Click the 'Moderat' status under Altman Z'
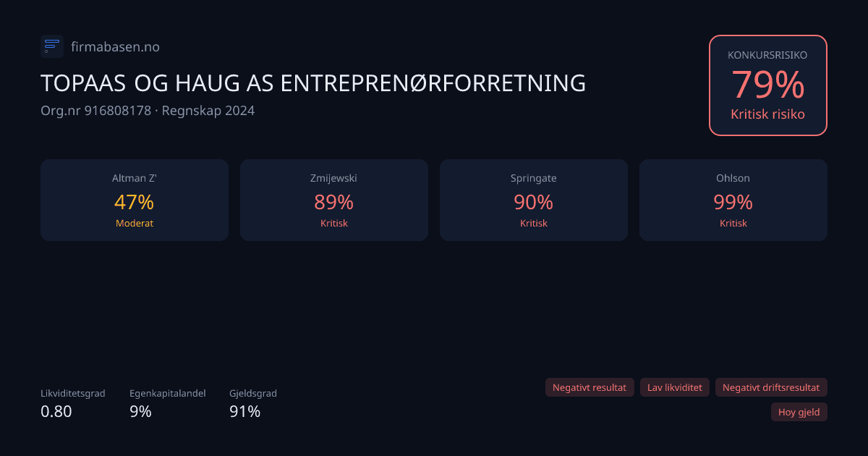The width and height of the screenshot is (868, 456). coord(135,223)
